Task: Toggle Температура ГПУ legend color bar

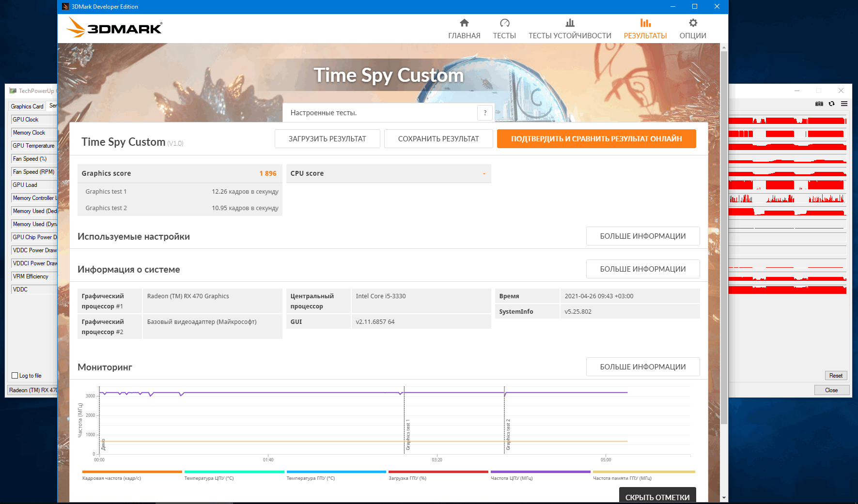Action: [x=336, y=472]
